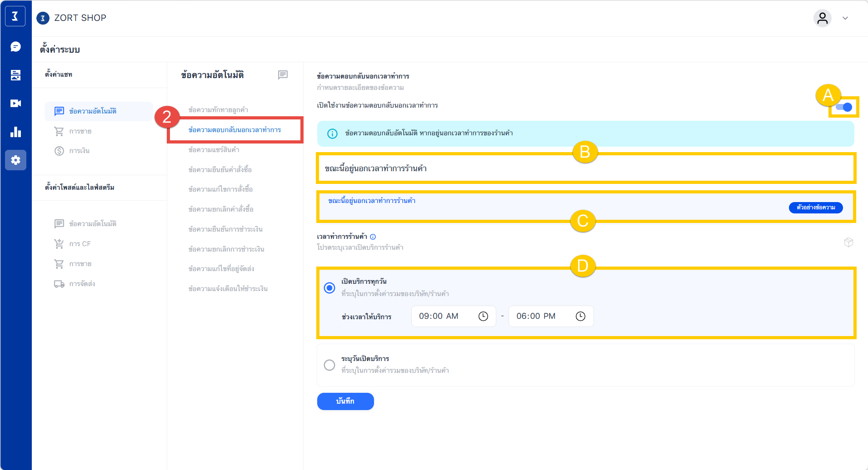
Task: Click the user profile avatar icon
Action: pyautogui.click(x=822, y=18)
